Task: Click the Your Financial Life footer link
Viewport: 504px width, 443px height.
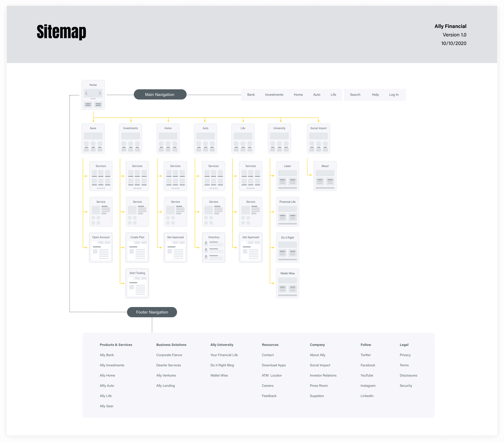Action: [224, 355]
